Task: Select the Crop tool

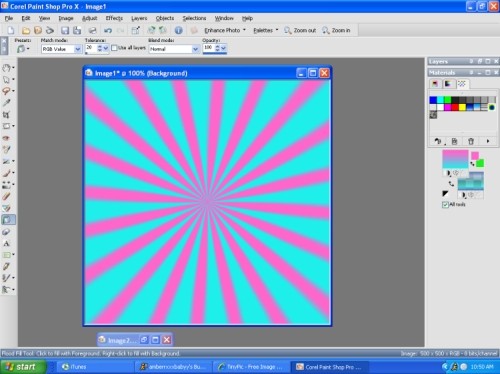Action: point(6,114)
